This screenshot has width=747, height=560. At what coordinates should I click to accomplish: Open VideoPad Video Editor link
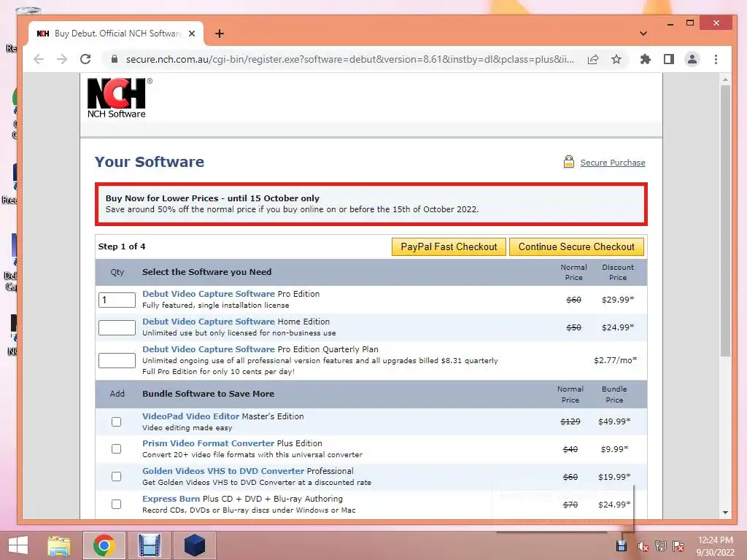pos(190,416)
